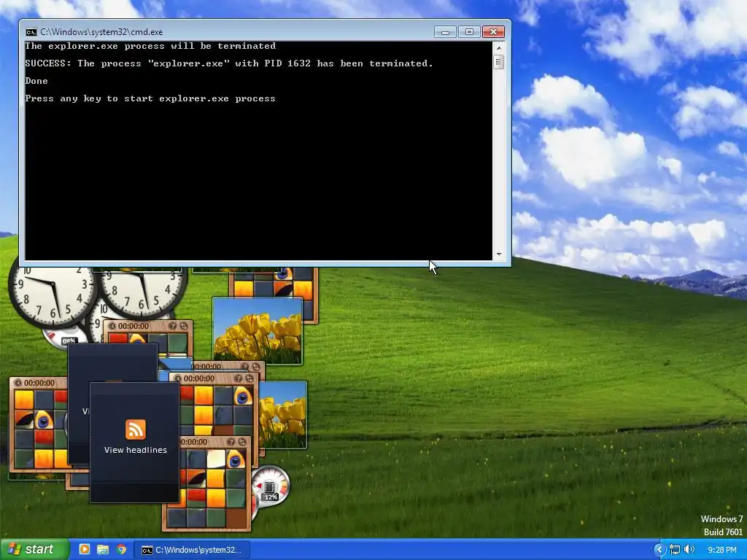Click the tulip slideshow gadget under the cmd window
Viewport: 747px width, 560px height.
click(x=258, y=331)
